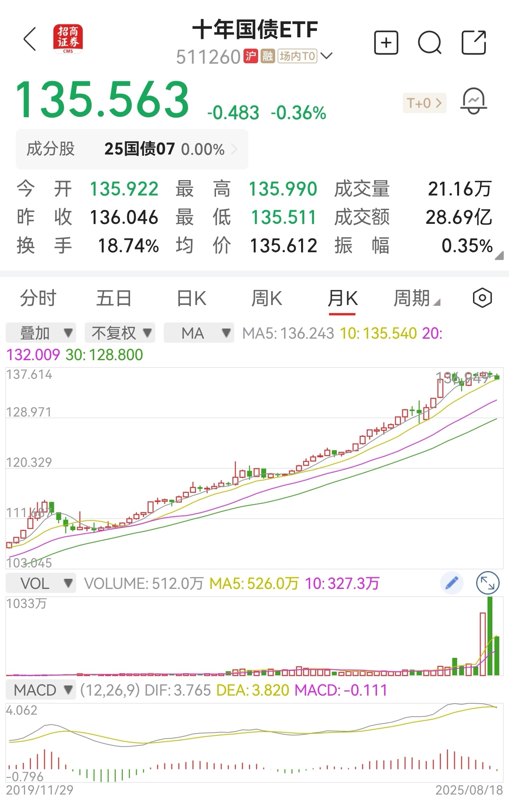Switch to 日K tab
The height and width of the screenshot is (812, 509).
point(191,299)
